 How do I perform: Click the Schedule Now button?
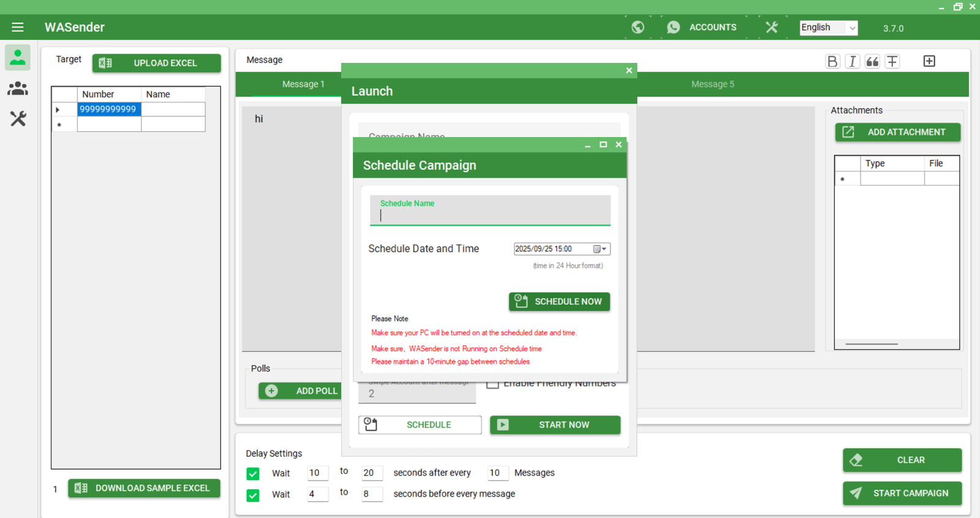(x=559, y=301)
